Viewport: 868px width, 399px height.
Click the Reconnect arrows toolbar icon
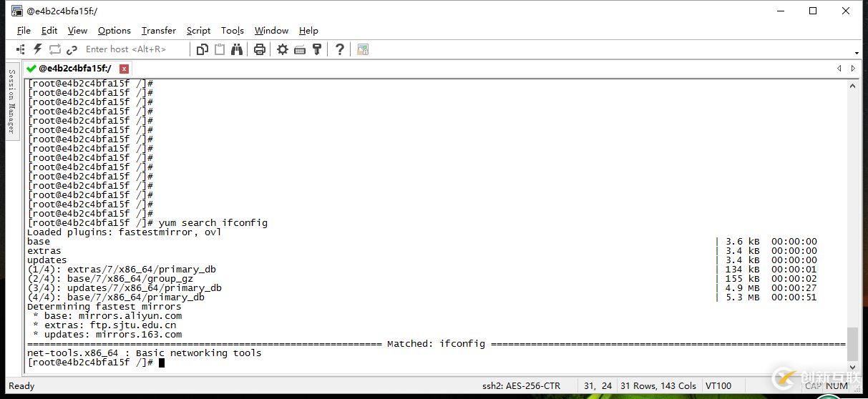(54, 49)
